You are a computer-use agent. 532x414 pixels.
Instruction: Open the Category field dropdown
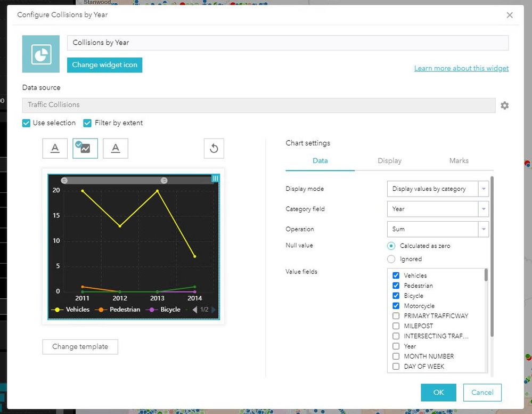point(438,209)
